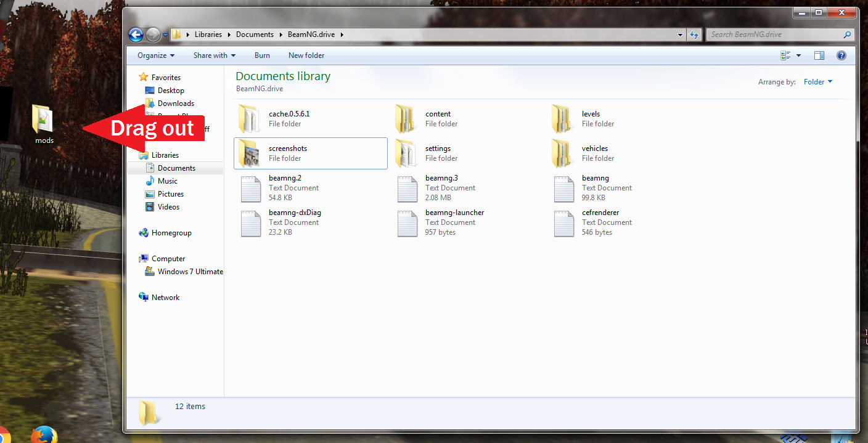This screenshot has height=443, width=868.
Task: Click the screenshots folder icon
Action: [x=249, y=153]
